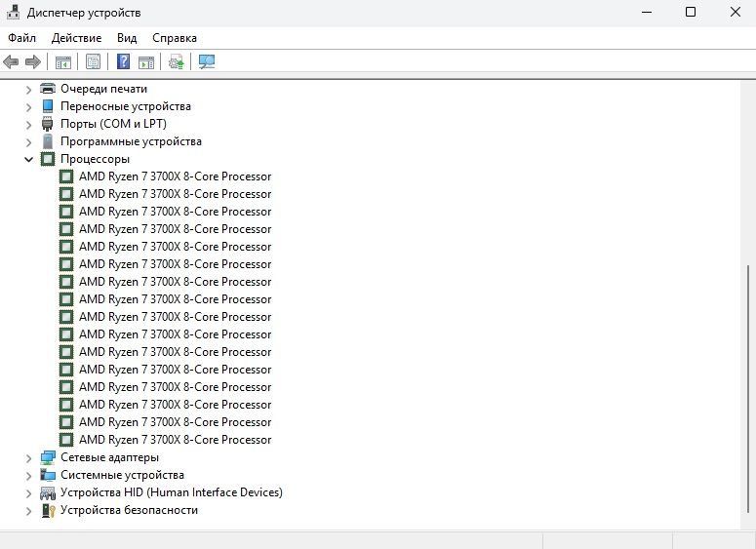Image resolution: width=756 pixels, height=549 pixels.
Task: Select the Порты (COM и LPT) label
Action: point(113,124)
